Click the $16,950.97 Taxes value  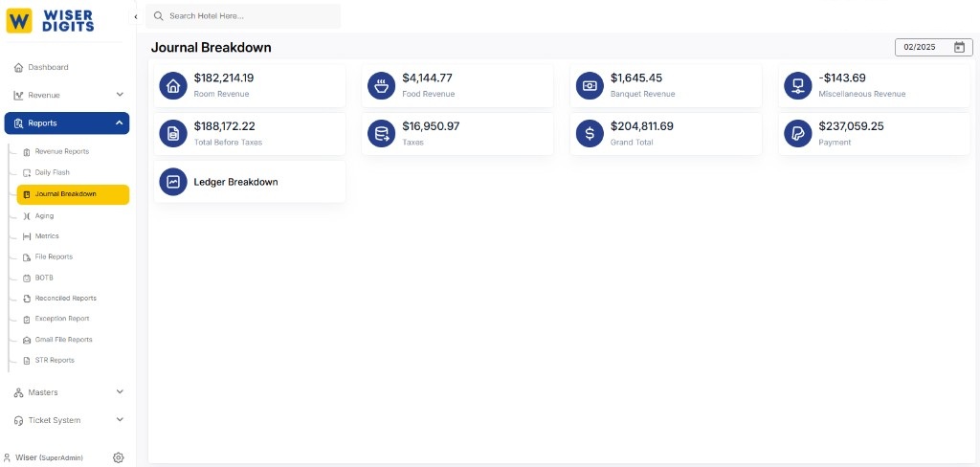tap(431, 126)
